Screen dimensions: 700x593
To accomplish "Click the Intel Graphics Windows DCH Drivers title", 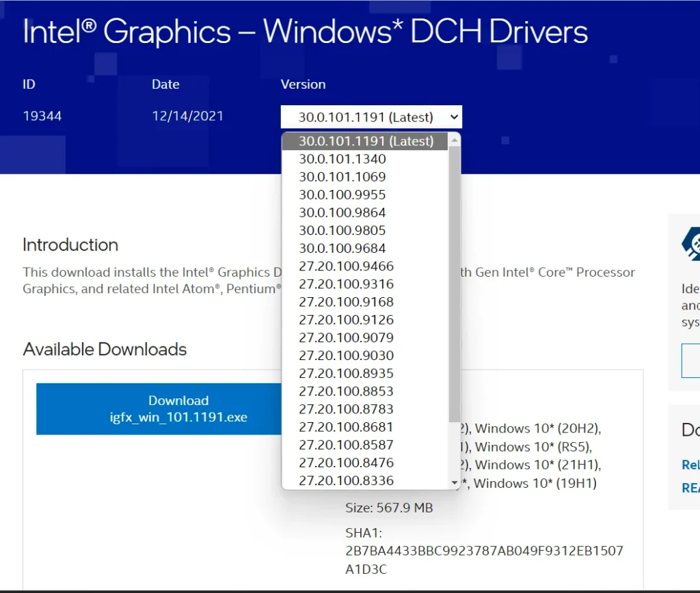I will tap(305, 32).
